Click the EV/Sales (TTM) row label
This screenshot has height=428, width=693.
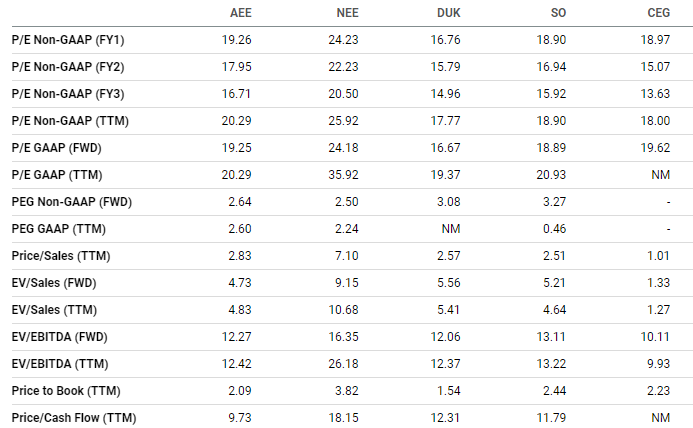coord(54,310)
